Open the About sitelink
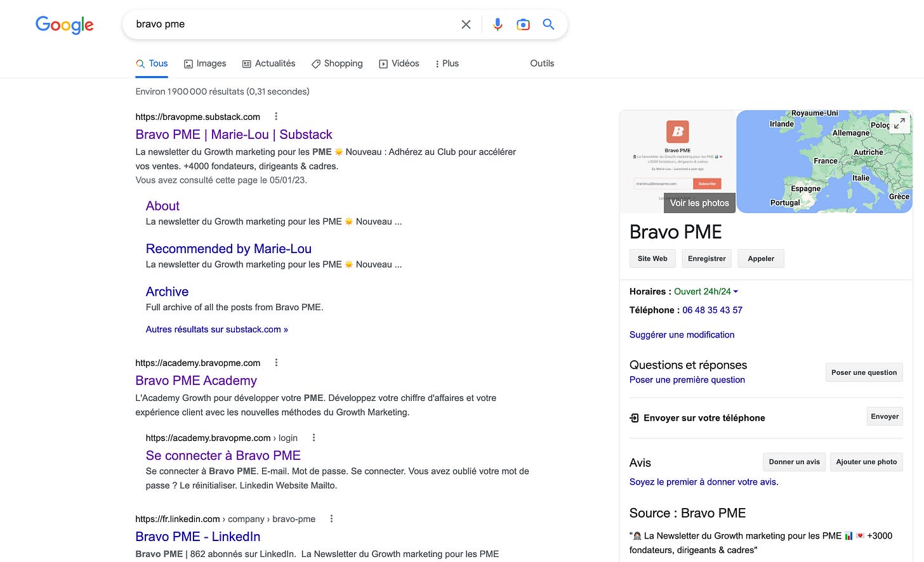Screen dimensions: 924x562 (162, 206)
